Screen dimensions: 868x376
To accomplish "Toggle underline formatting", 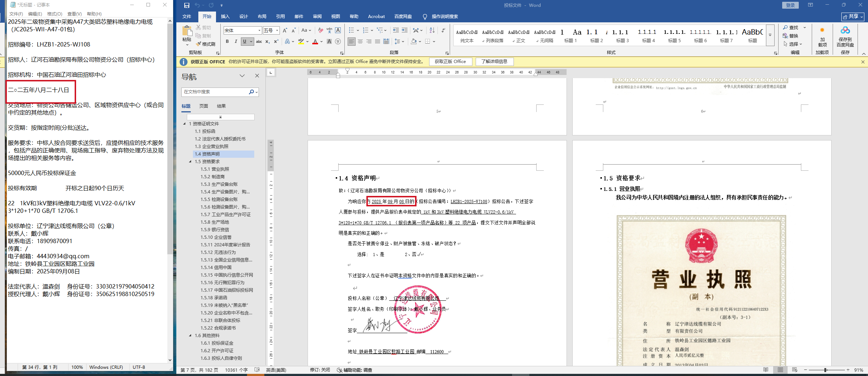I will pyautogui.click(x=244, y=41).
